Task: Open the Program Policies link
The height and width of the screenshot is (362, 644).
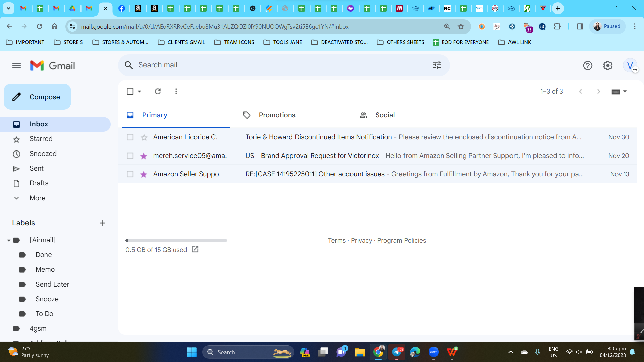Action: 401,240
